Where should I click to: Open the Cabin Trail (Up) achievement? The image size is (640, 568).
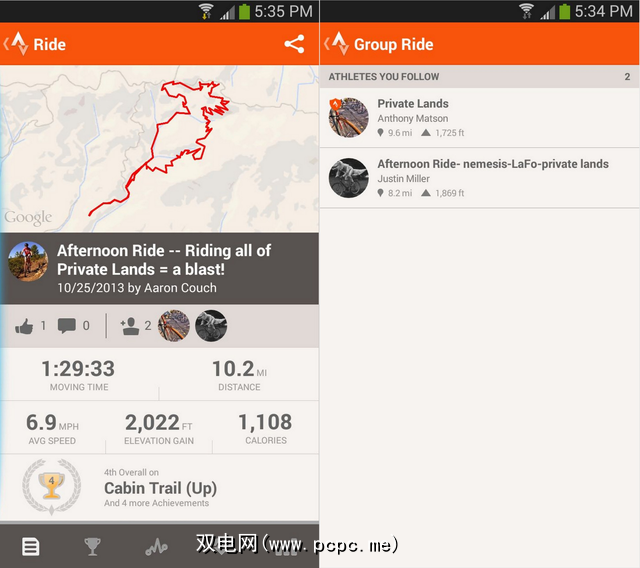point(159,487)
